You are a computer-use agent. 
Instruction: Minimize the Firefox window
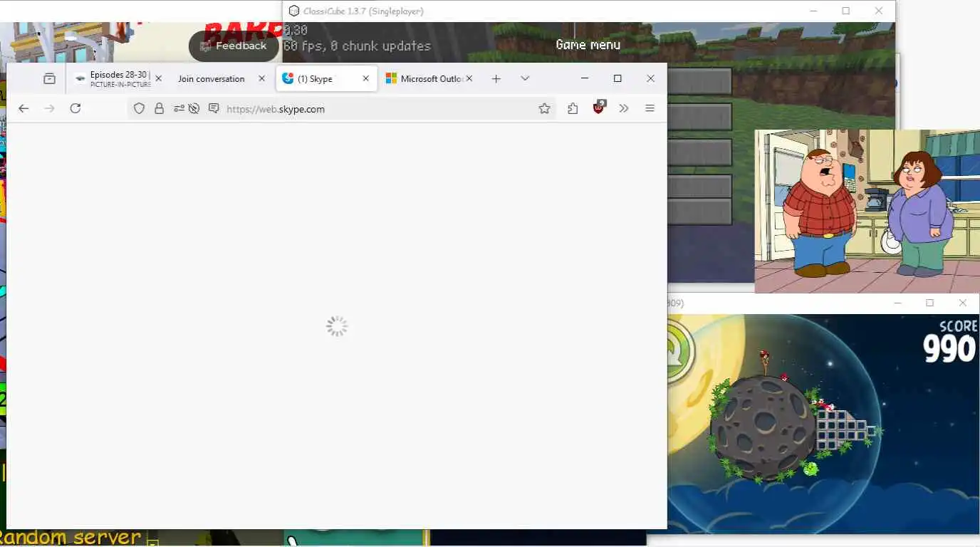(585, 78)
